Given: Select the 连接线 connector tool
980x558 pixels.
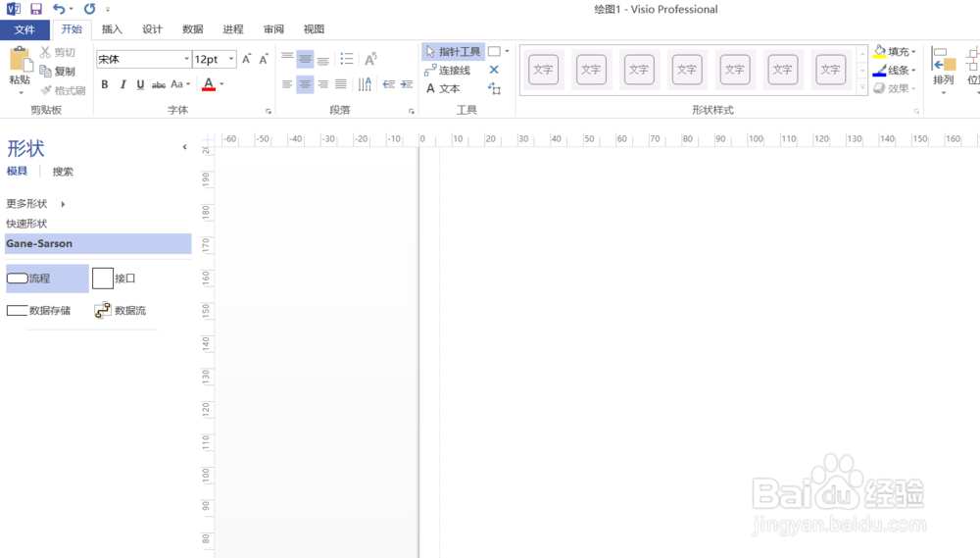Looking at the screenshot, I should pyautogui.click(x=448, y=70).
